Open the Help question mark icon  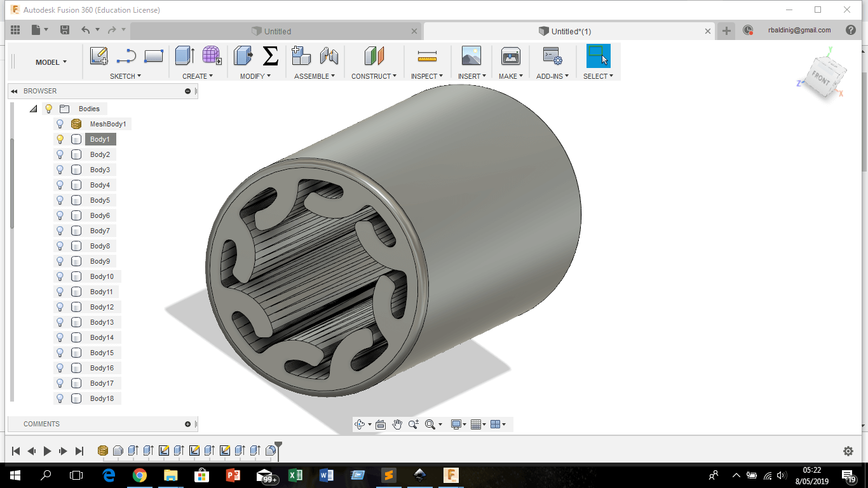(851, 30)
